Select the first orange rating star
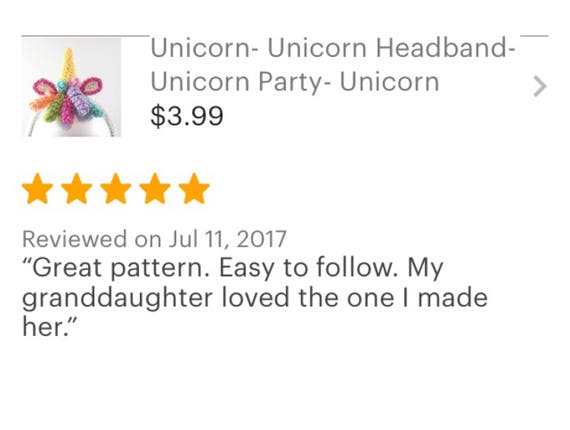This screenshot has height=430, width=570. (37, 188)
